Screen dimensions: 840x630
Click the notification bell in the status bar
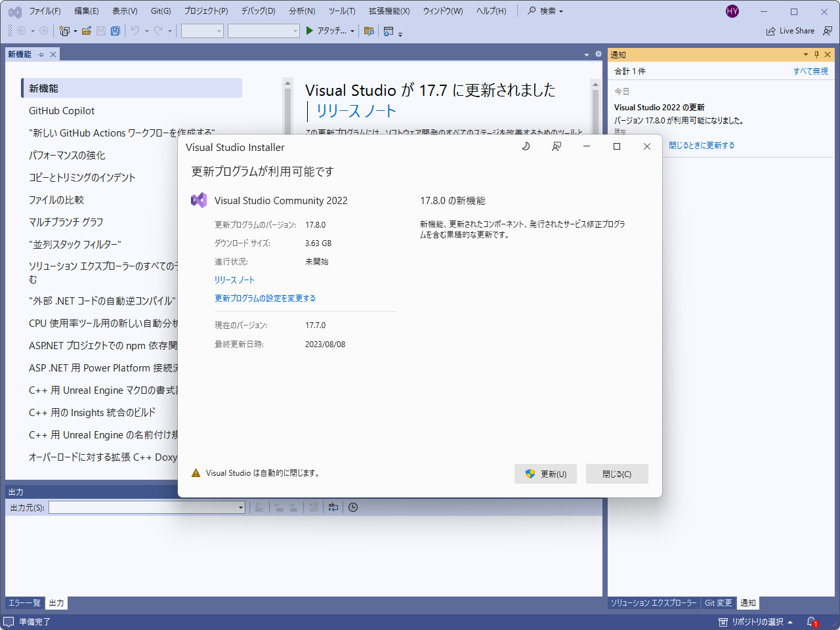(812, 621)
